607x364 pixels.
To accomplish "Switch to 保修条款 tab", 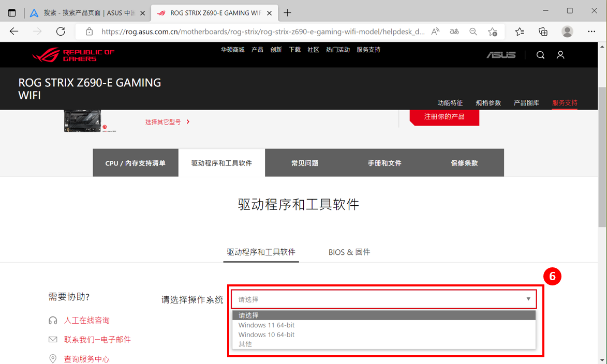I will click(x=464, y=163).
